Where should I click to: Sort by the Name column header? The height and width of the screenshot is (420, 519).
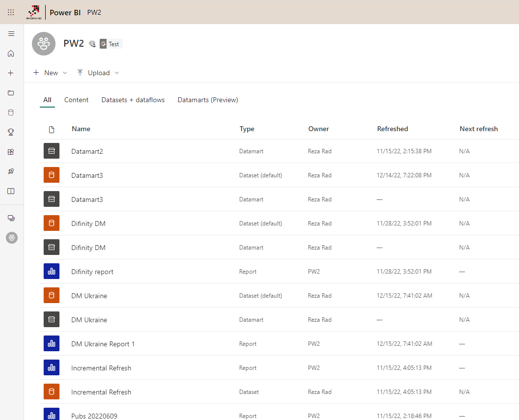coord(81,129)
